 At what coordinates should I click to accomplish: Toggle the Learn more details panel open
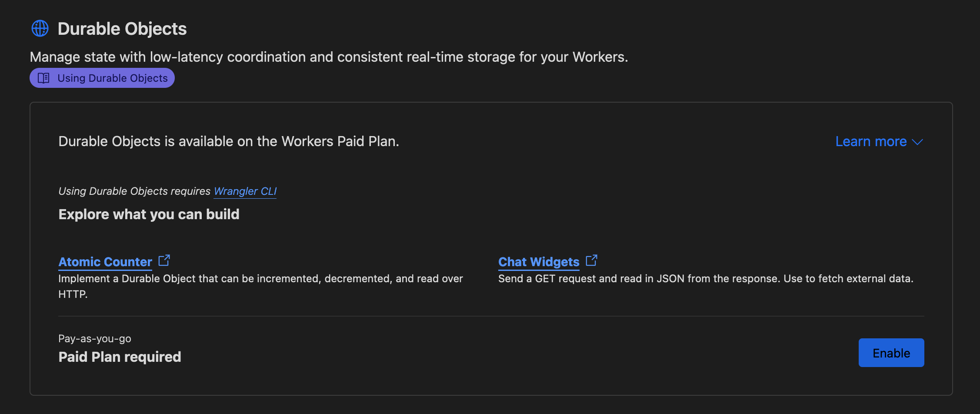879,141
